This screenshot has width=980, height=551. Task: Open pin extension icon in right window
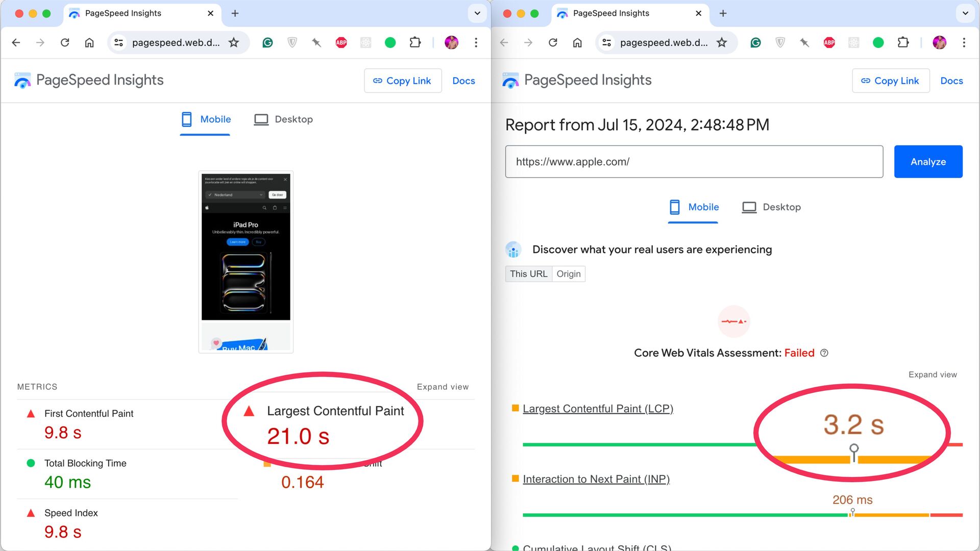(x=804, y=42)
